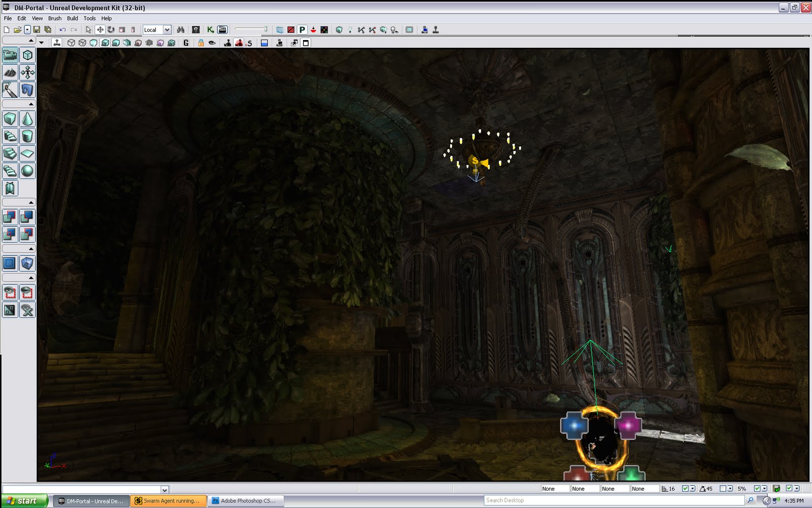Create a new map with New icon
This screenshot has height=508, width=812.
(x=7, y=30)
